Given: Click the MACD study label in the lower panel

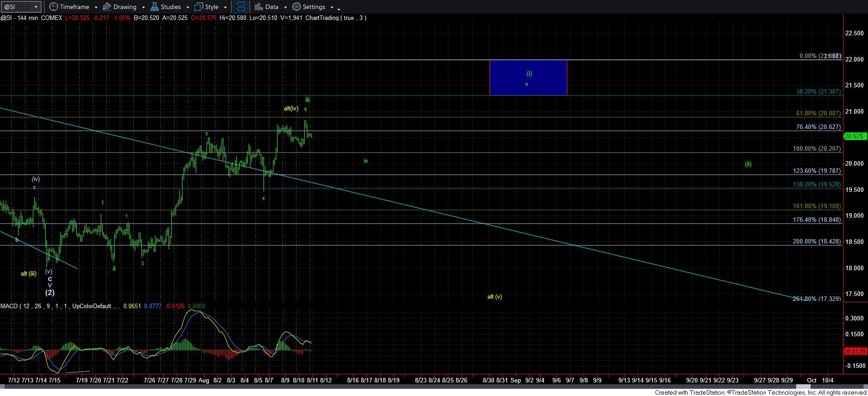Looking at the screenshot, I should [x=8, y=306].
